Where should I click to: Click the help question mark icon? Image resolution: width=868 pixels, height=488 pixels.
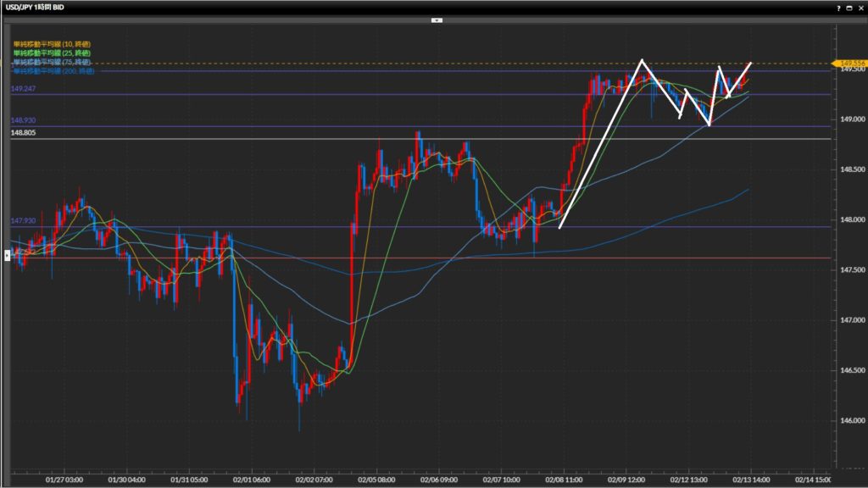[839, 7]
